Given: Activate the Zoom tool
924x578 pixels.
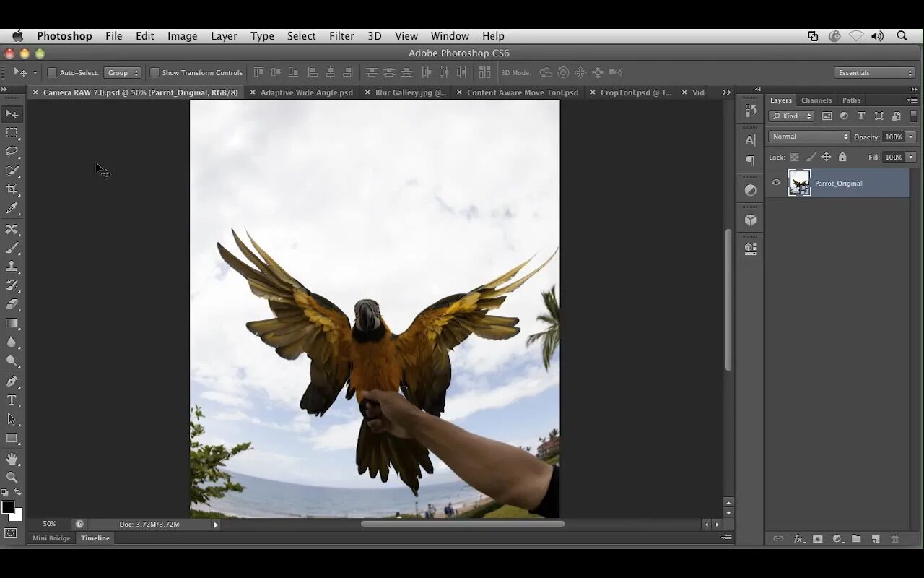Looking at the screenshot, I should [x=12, y=477].
